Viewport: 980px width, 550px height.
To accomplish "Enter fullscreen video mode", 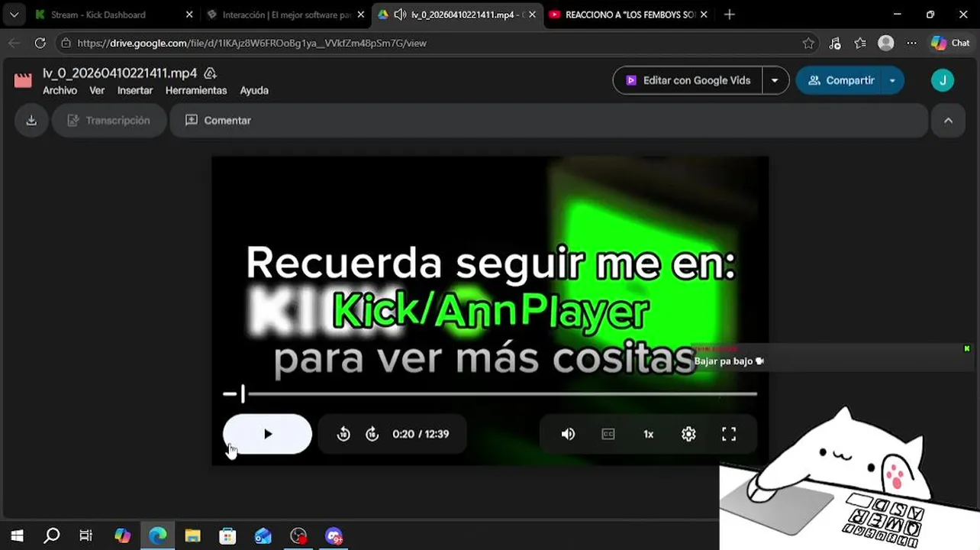I will [729, 434].
